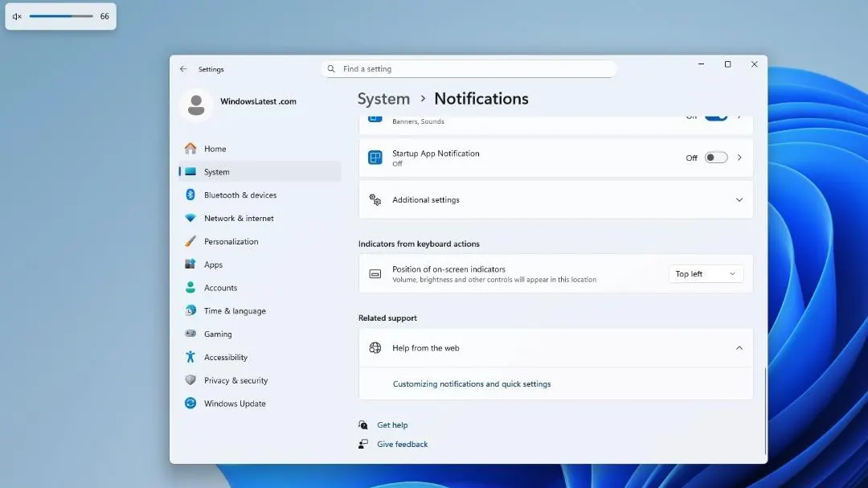The width and height of the screenshot is (868, 488).
Task: Go to Network & internet settings
Action: [238, 219]
